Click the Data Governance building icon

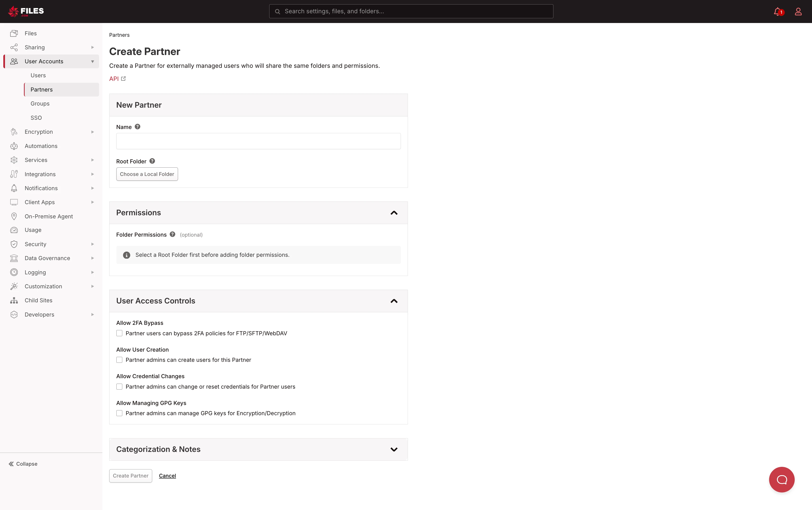14,258
